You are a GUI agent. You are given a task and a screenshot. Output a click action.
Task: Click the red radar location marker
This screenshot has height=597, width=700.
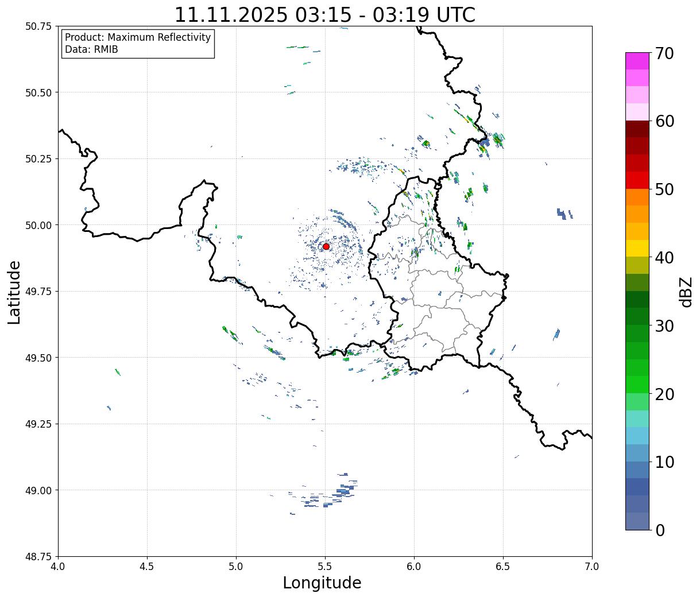tap(326, 246)
